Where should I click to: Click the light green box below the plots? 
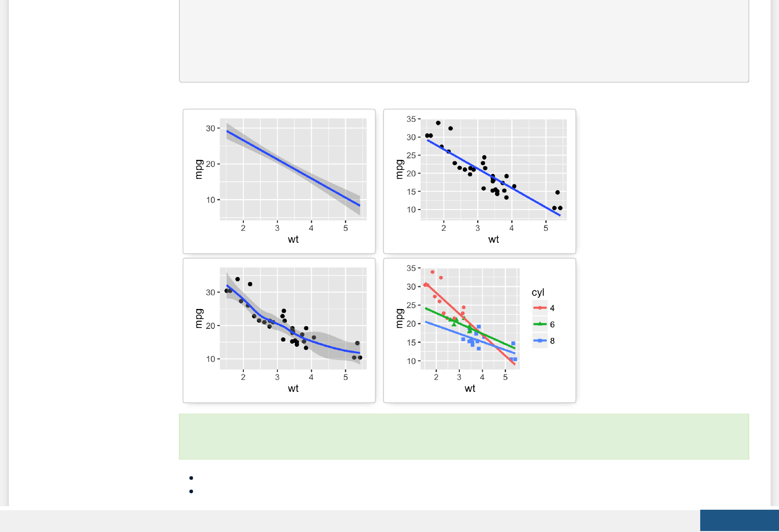pyautogui.click(x=464, y=437)
